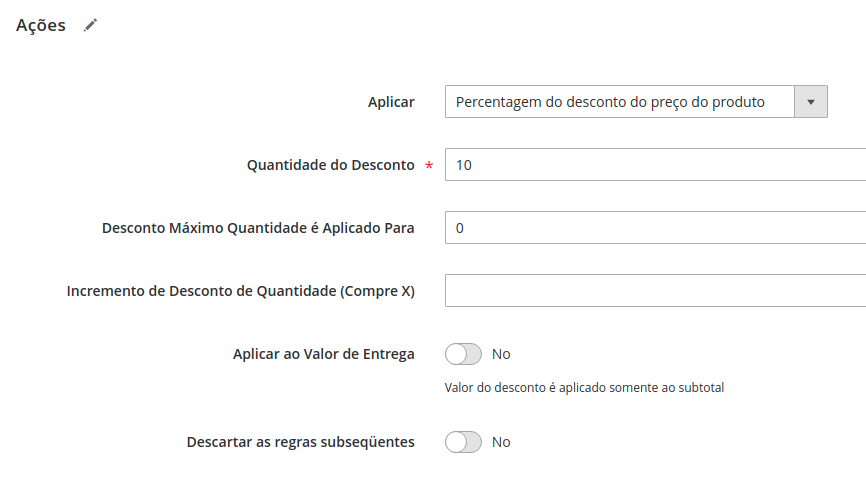Click the pencil edit icon beside Ações

(91, 25)
